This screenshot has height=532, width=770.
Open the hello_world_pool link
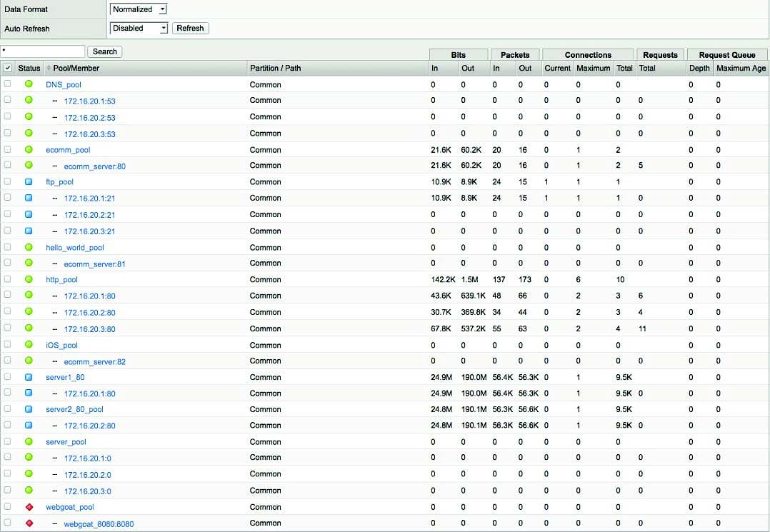click(75, 247)
